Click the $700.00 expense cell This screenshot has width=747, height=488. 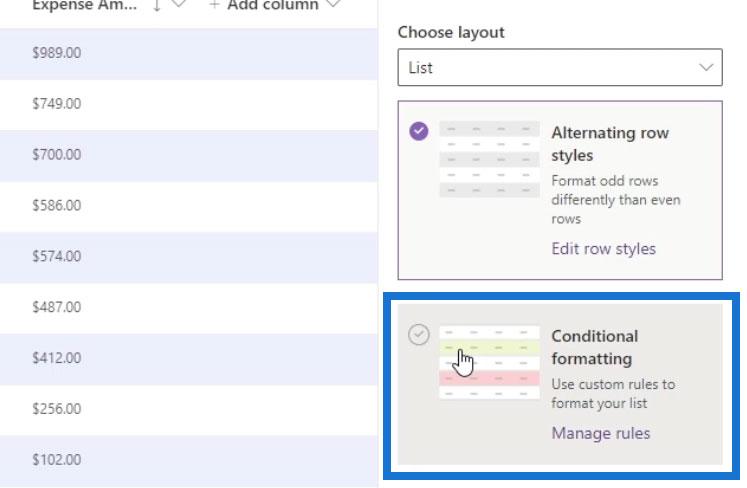click(x=57, y=155)
